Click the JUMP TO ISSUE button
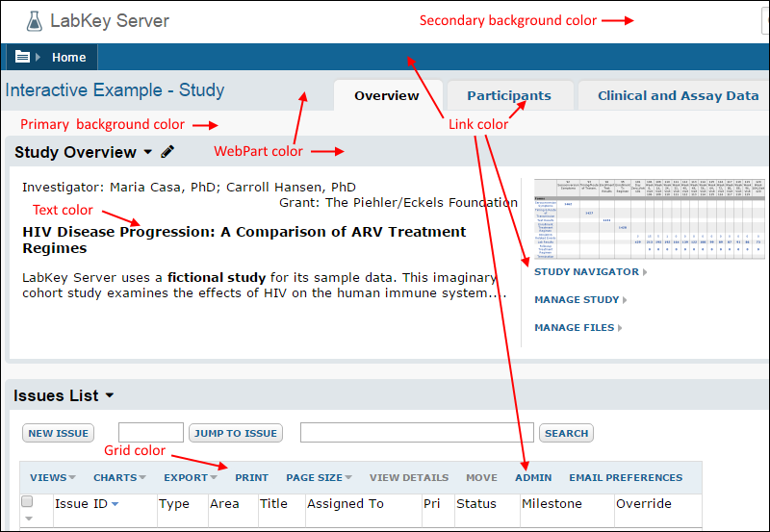 [236, 433]
